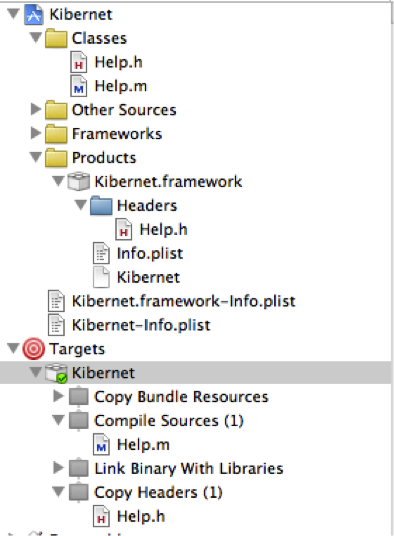The width and height of the screenshot is (394, 536).
Task: Click the Compile Sources build phase icon
Action: pyautogui.click(x=79, y=420)
